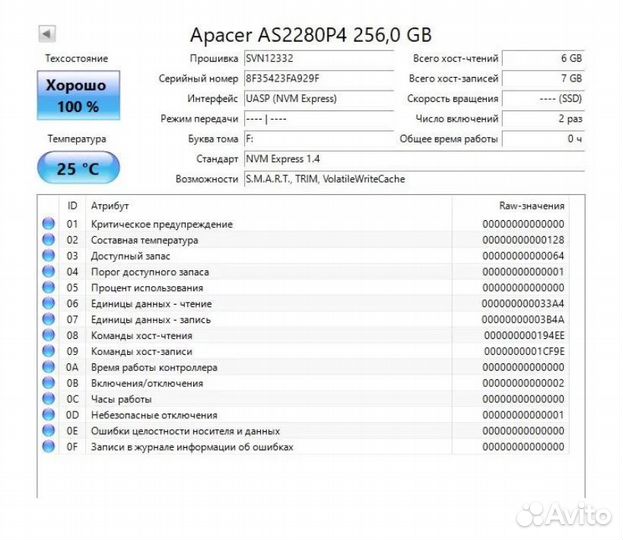Click raw value 00000000194EE

pyautogui.click(x=524, y=335)
